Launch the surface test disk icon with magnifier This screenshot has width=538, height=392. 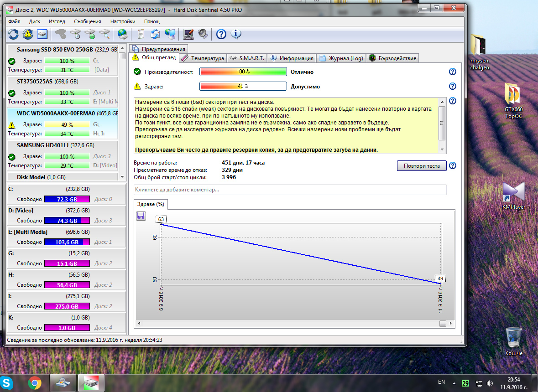tap(104, 34)
